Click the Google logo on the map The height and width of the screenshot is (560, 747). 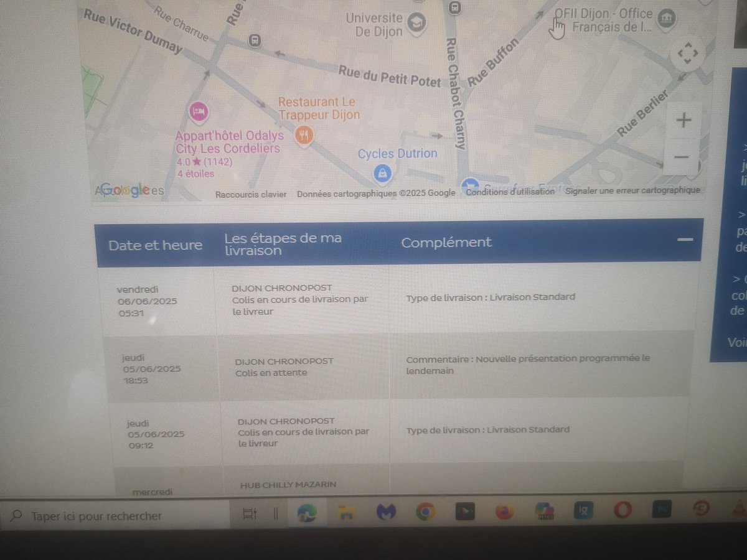125,190
